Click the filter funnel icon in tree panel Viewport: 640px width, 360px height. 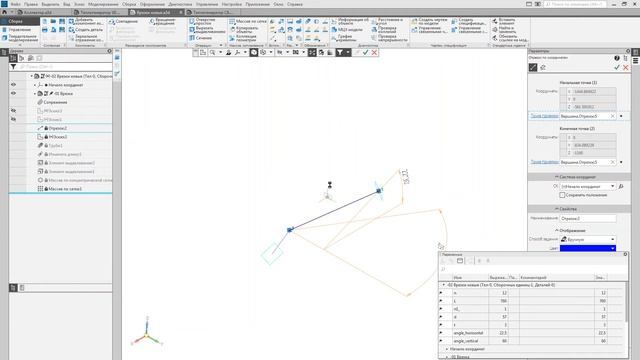click(x=13, y=67)
